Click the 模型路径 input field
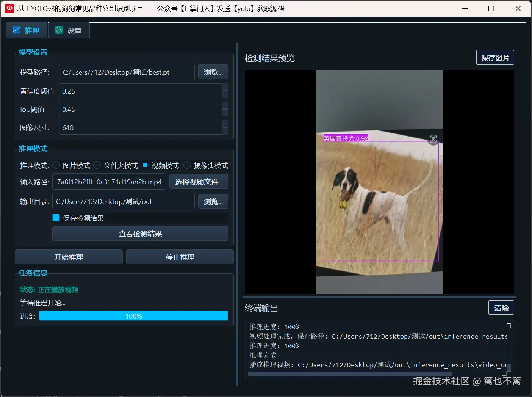 127,72
